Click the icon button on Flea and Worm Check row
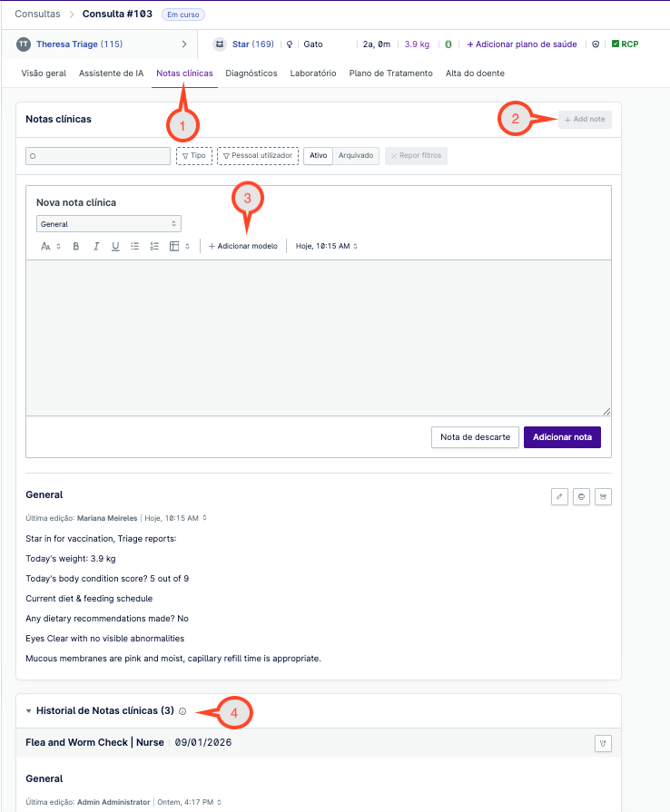670x812 pixels. coord(603,744)
